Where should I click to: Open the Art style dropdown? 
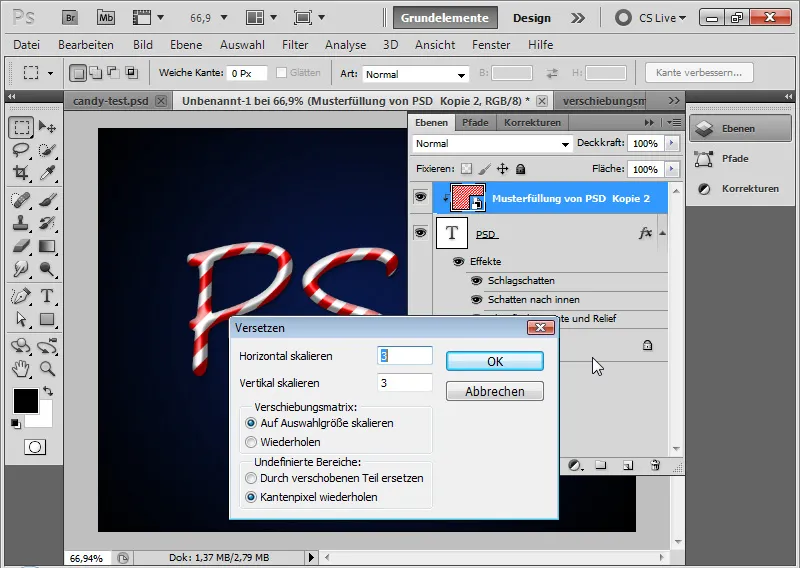pos(415,75)
